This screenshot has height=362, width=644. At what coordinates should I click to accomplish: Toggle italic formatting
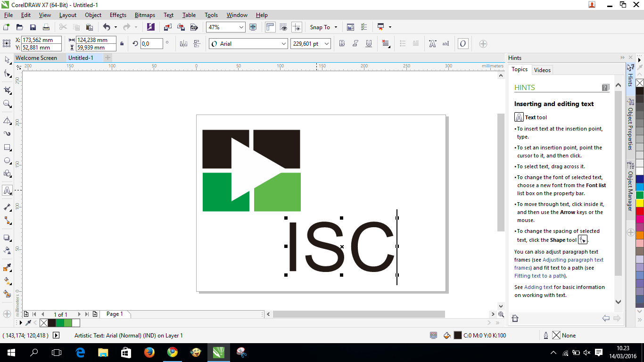(355, 43)
